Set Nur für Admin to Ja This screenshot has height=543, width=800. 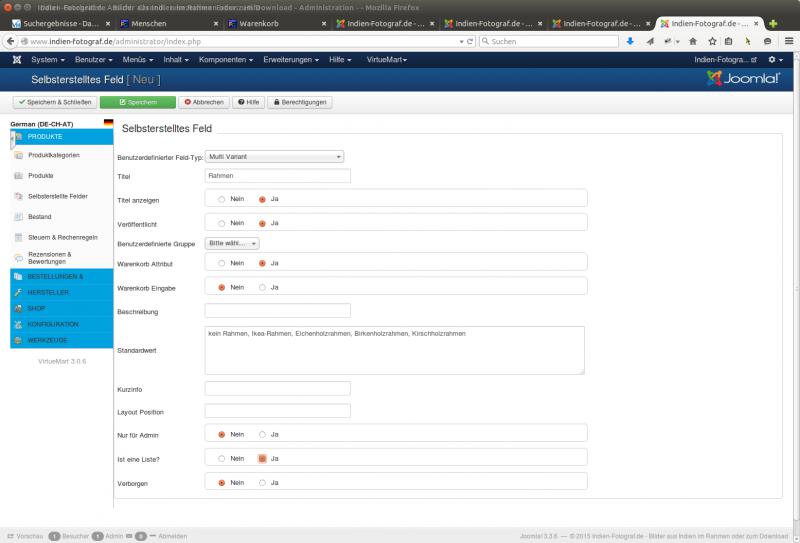262,434
